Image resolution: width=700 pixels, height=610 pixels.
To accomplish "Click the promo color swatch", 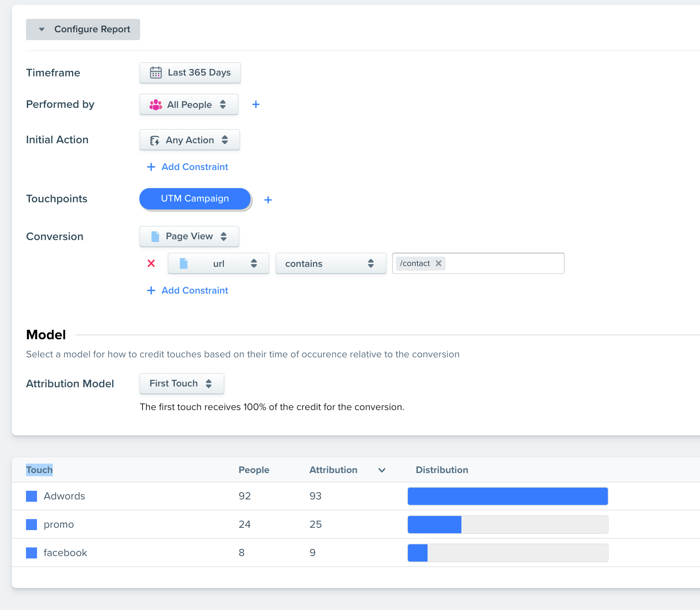I will pyautogui.click(x=31, y=525).
